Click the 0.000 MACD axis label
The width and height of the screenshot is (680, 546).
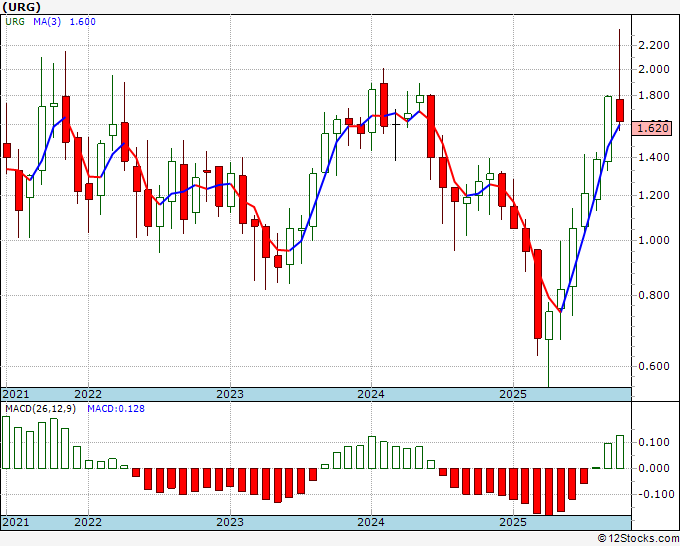pos(654,468)
